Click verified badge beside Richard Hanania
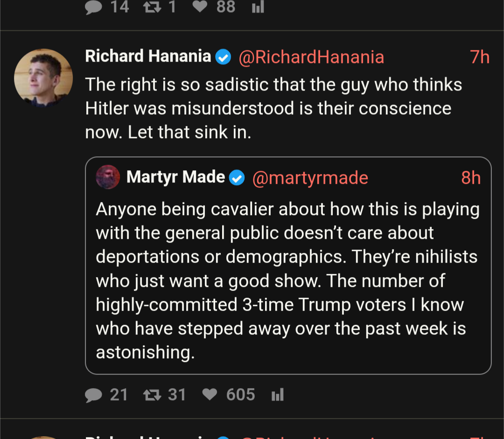This screenshot has height=439, width=504. click(224, 57)
